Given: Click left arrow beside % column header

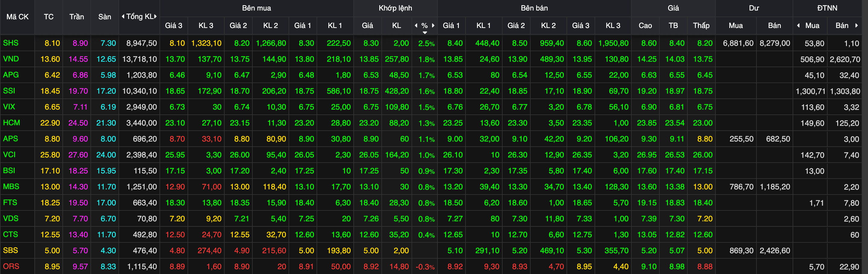Looking at the screenshot, I should (416, 26).
